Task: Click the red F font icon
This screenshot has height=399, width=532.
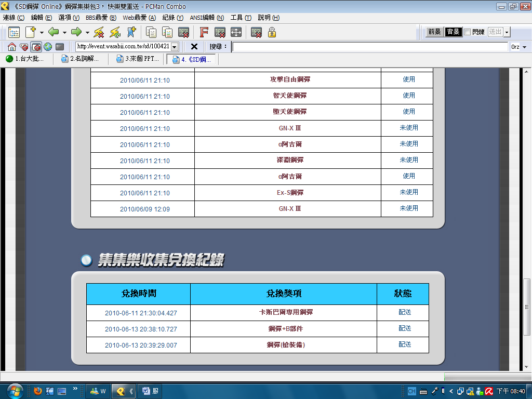Action: (204, 32)
